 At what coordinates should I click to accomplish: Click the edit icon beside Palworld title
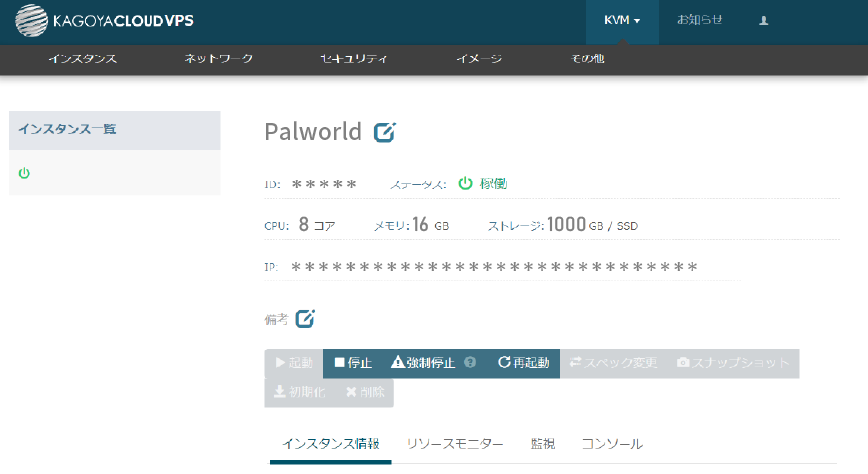pos(384,132)
